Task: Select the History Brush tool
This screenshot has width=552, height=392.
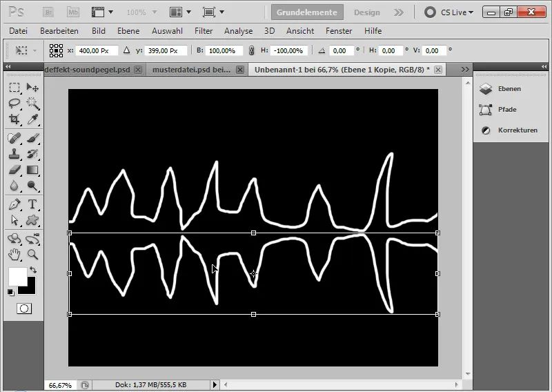Action: click(x=32, y=154)
